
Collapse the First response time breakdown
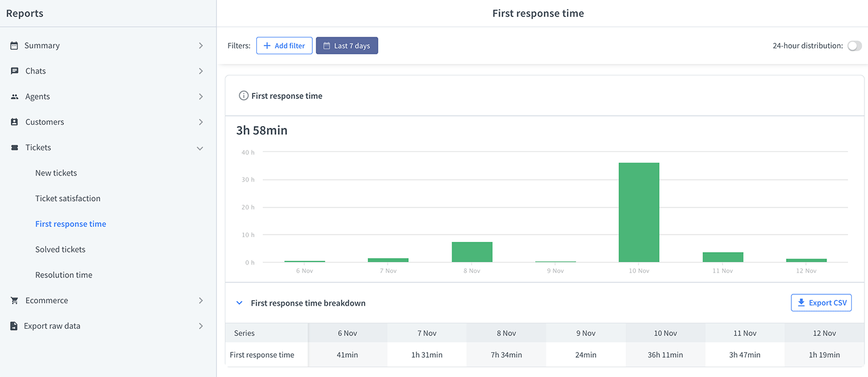pos(239,303)
